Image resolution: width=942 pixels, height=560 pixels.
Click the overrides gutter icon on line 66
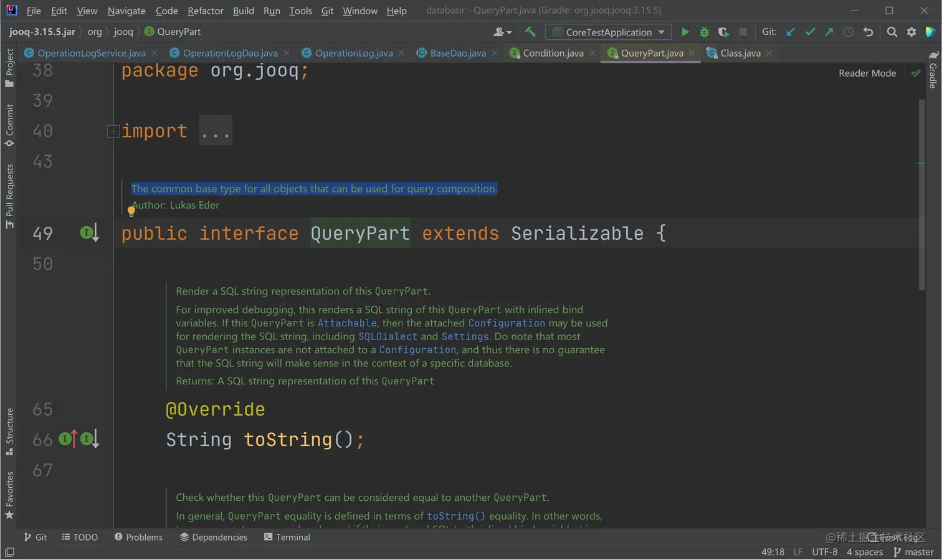point(69,439)
